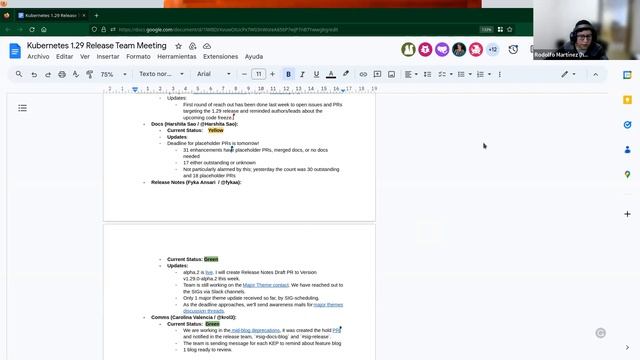Collapse the menus with the chevron
The image size is (640, 360).
596,75
